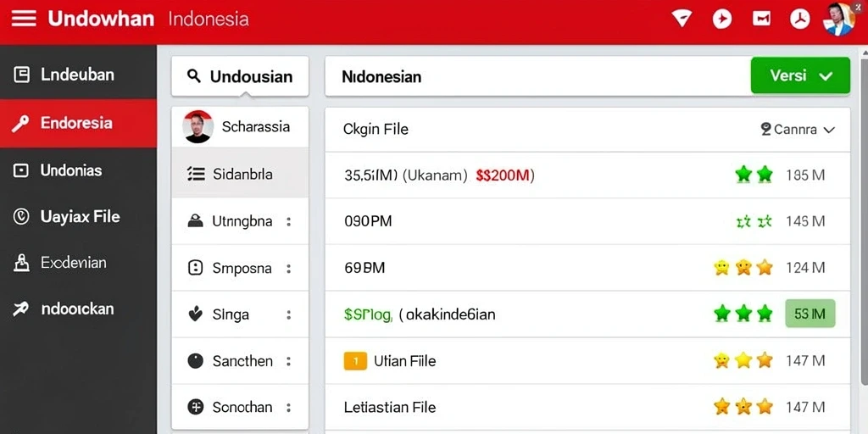Click the stars in Utian File row

(743, 361)
